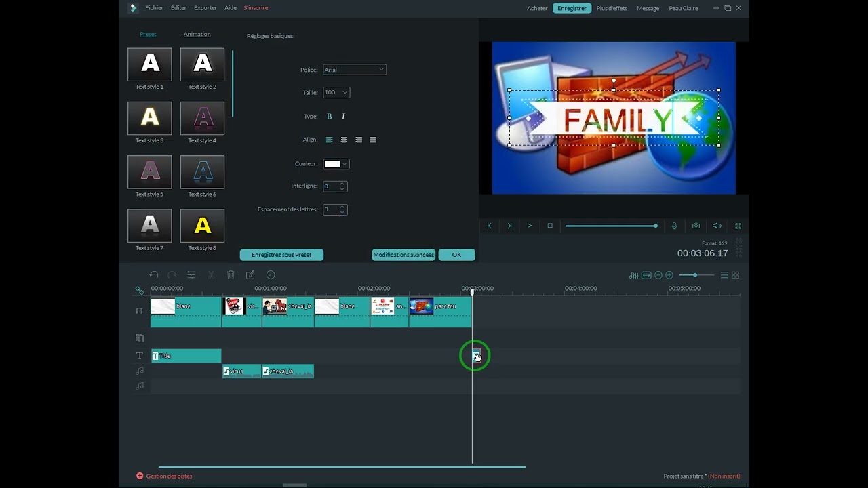Click the second music track note icon
The width and height of the screenshot is (868, 488).
pos(140,386)
